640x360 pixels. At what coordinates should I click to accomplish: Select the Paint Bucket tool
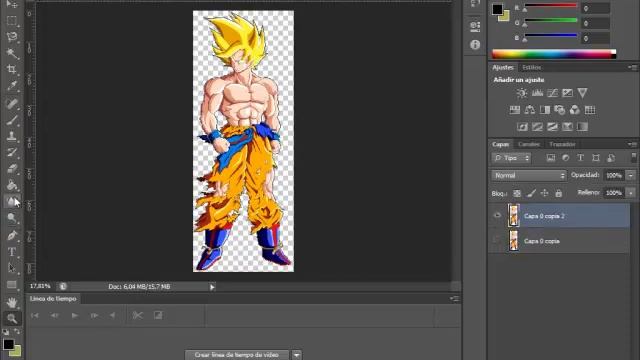point(12,185)
